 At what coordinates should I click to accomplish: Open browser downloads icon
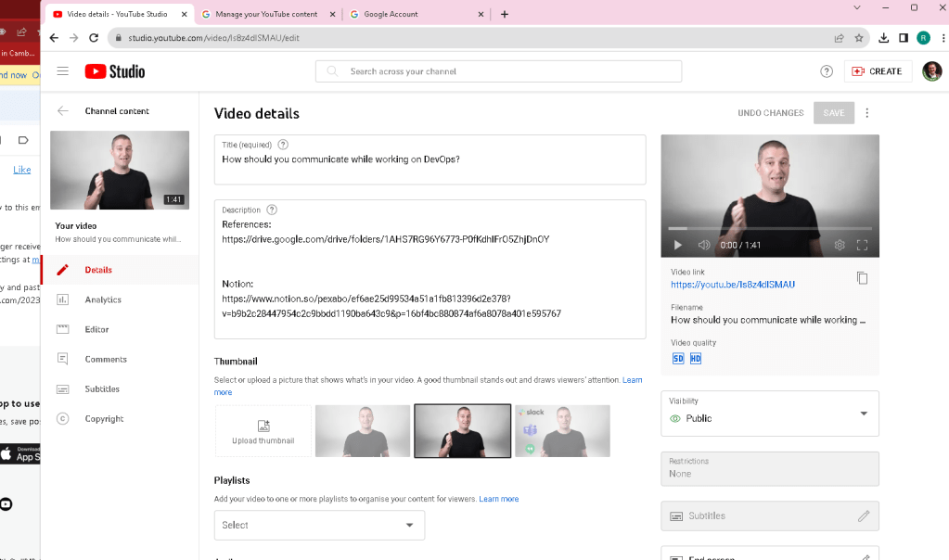point(884,38)
